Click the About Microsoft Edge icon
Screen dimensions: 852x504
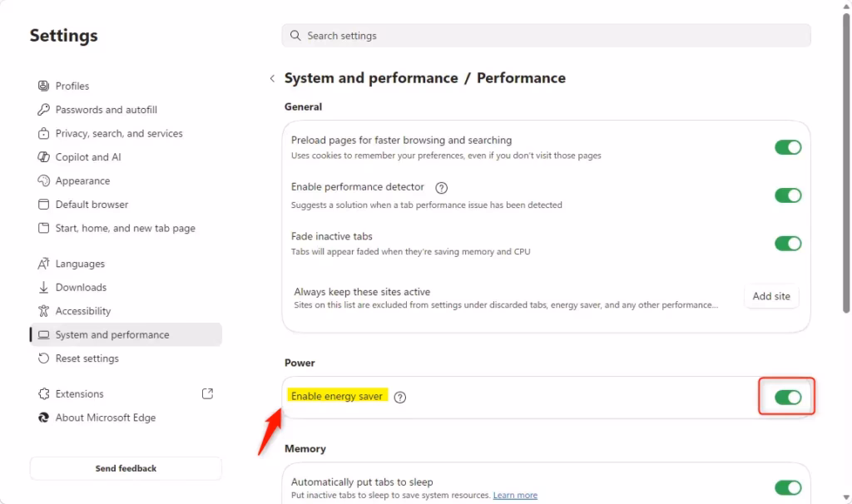tap(43, 418)
